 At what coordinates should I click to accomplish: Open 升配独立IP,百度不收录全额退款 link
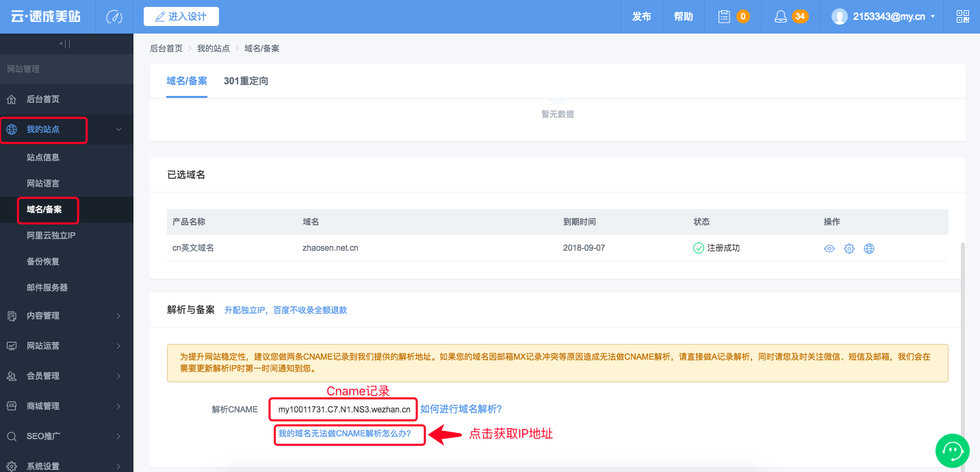[x=286, y=310]
